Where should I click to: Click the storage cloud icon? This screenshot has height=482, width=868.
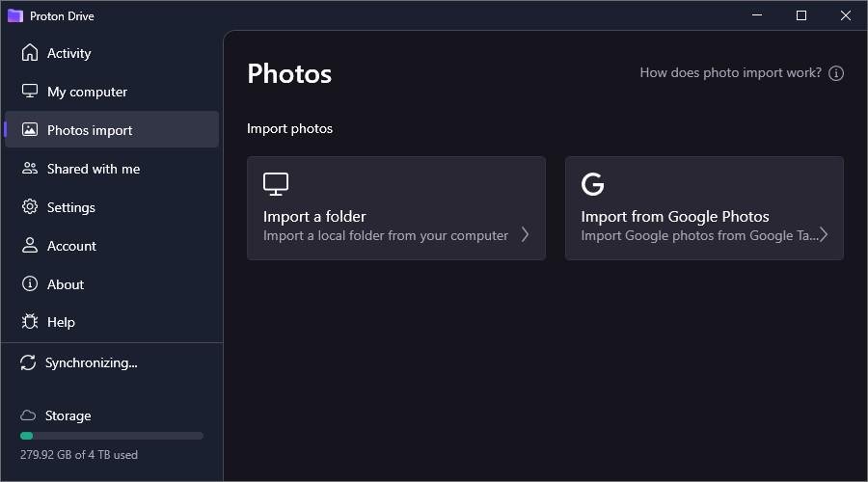28,415
